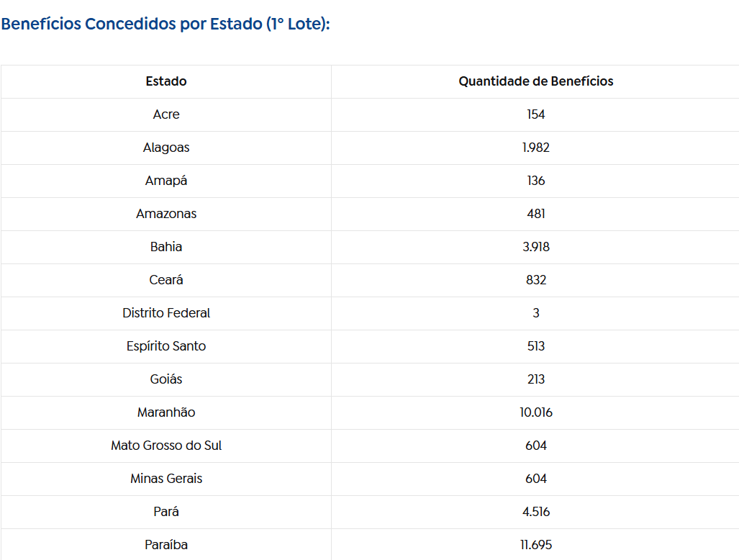The width and height of the screenshot is (739, 560).
Task: Select the 'Goiás' row label
Action: click(166, 379)
